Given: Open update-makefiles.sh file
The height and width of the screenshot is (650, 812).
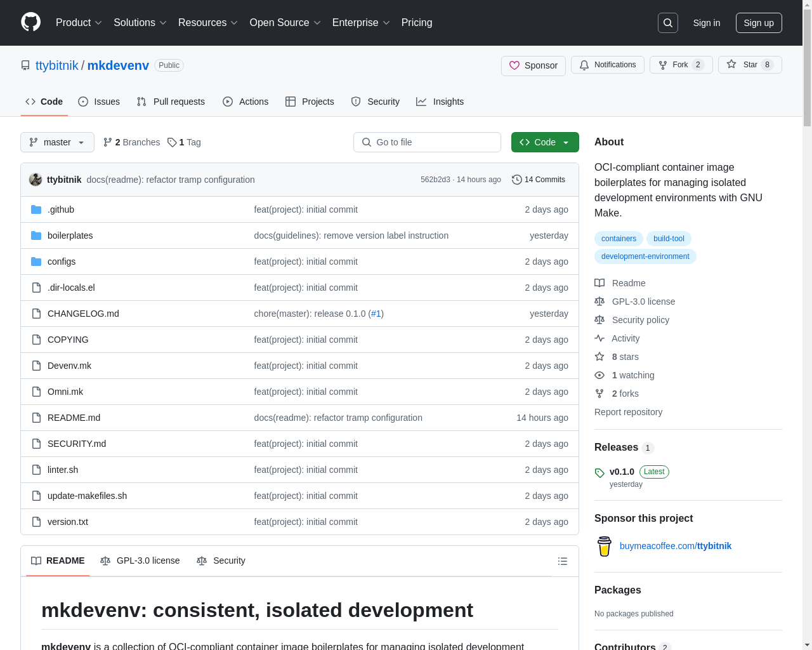Looking at the screenshot, I should 87,496.
